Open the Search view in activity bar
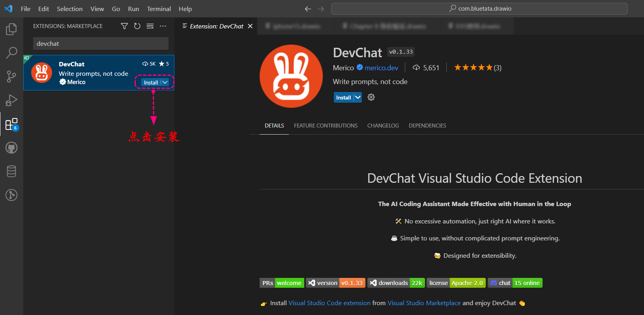 [x=11, y=52]
